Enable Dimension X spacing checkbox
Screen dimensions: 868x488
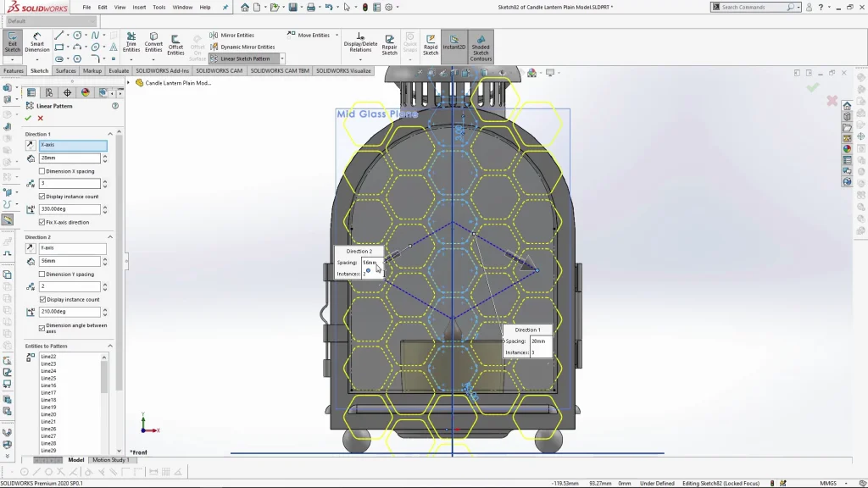point(42,171)
